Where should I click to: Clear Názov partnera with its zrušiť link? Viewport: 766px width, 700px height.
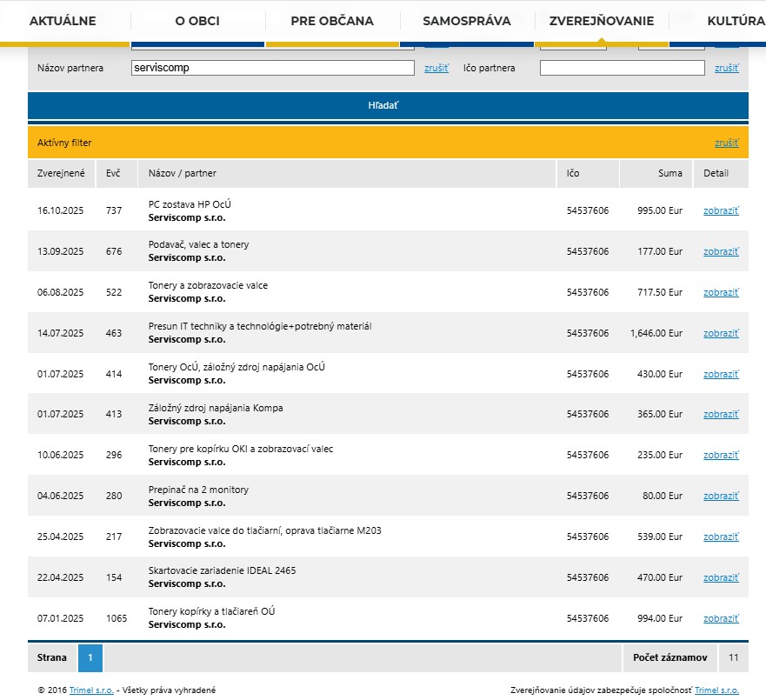(x=436, y=68)
